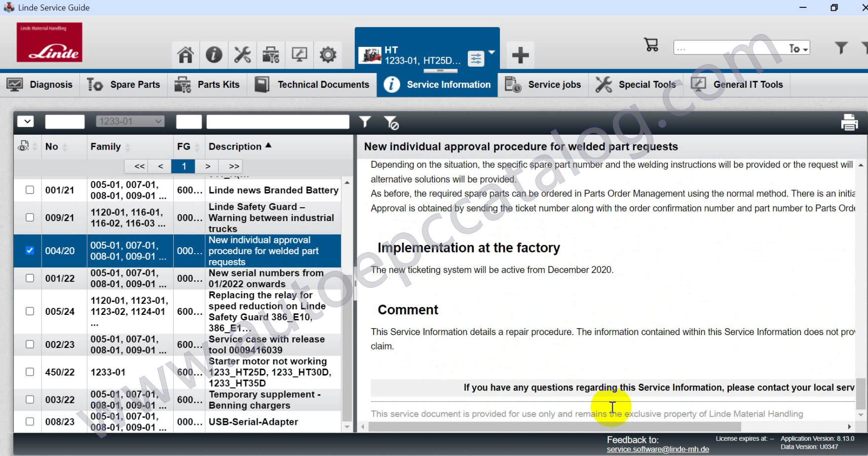Sort list by Description column header

(240, 147)
